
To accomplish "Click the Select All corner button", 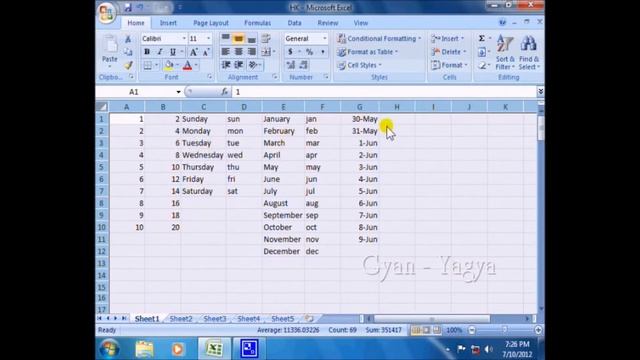I will point(102,107).
